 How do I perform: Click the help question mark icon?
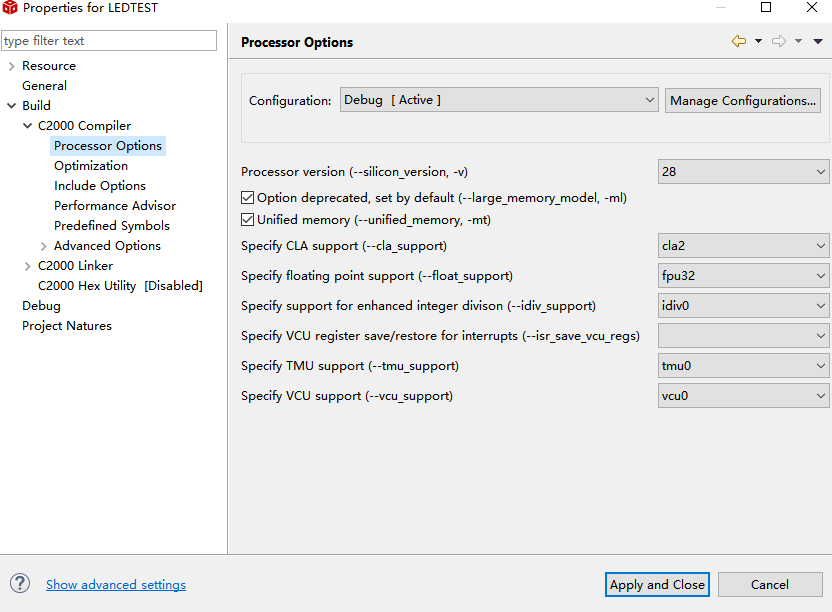(20, 584)
